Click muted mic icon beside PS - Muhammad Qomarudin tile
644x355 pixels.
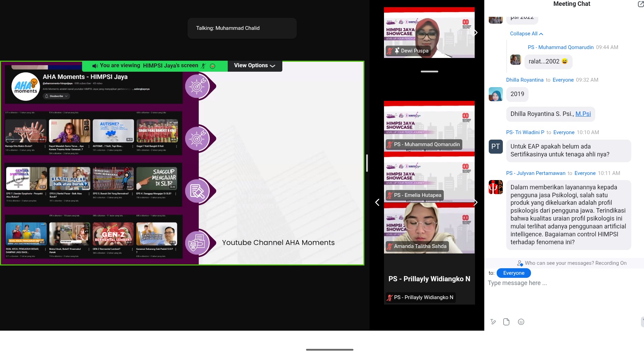[x=389, y=145]
